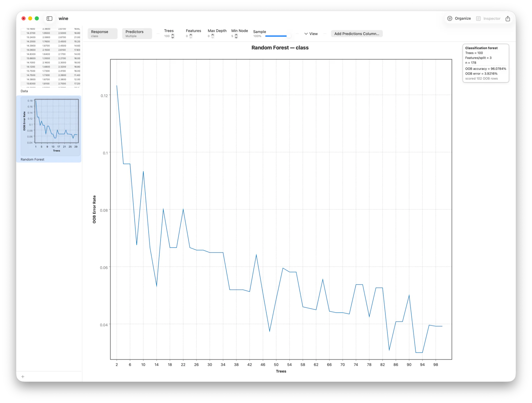
Task: Select the Random Forest thumbnail
Action: tap(50, 126)
